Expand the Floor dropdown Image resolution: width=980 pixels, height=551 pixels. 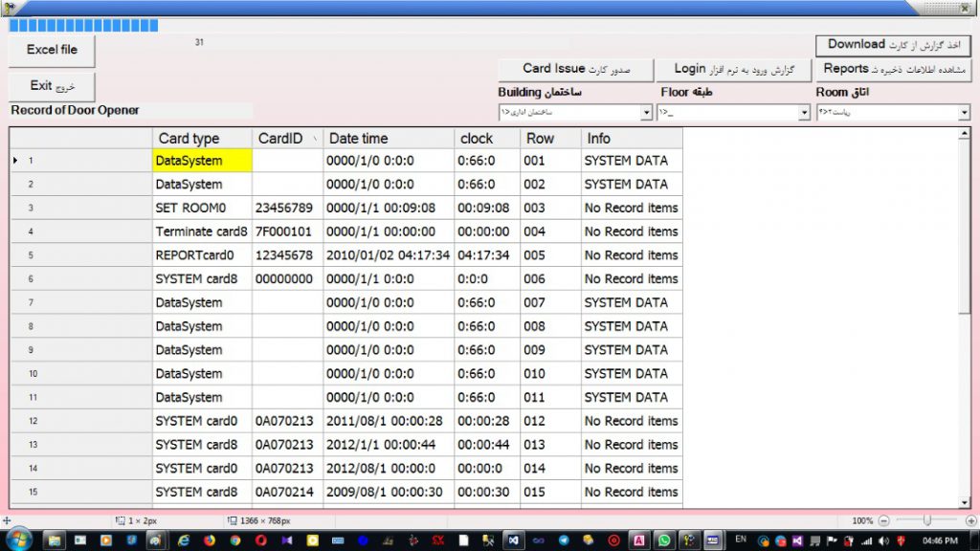pyautogui.click(x=804, y=113)
